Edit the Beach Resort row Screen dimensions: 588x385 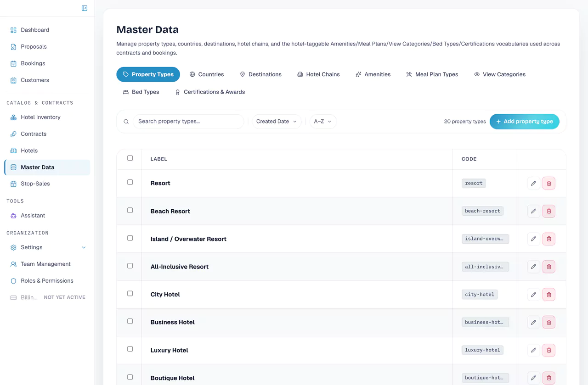[533, 211]
